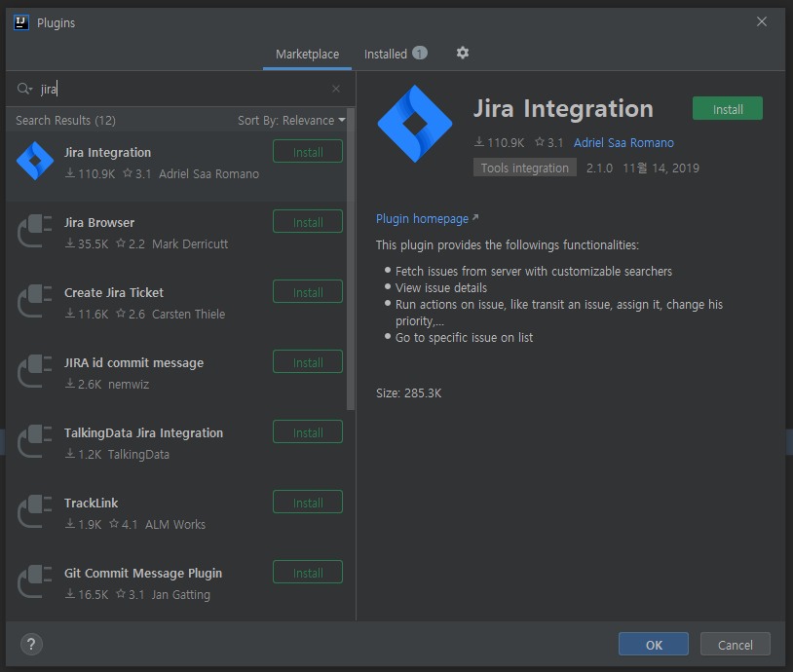Click the 'Go to specific issue on list' text
The image size is (793, 672).
pos(464,338)
